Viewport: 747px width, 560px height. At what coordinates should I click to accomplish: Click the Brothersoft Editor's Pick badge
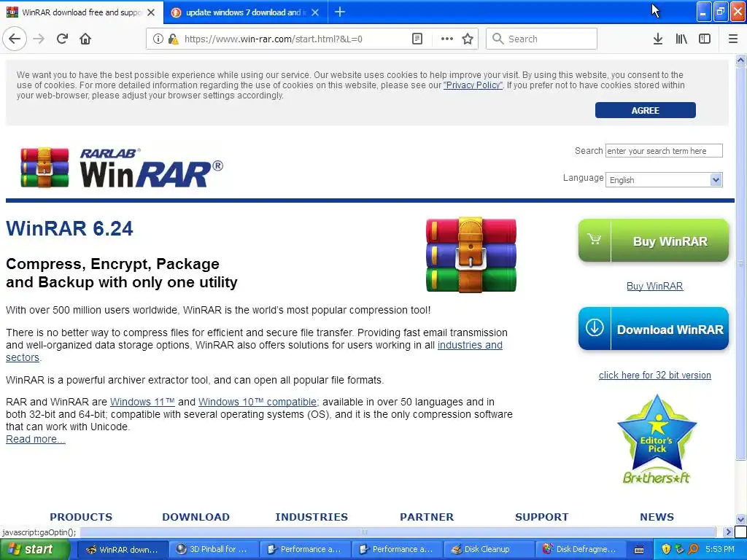(657, 440)
